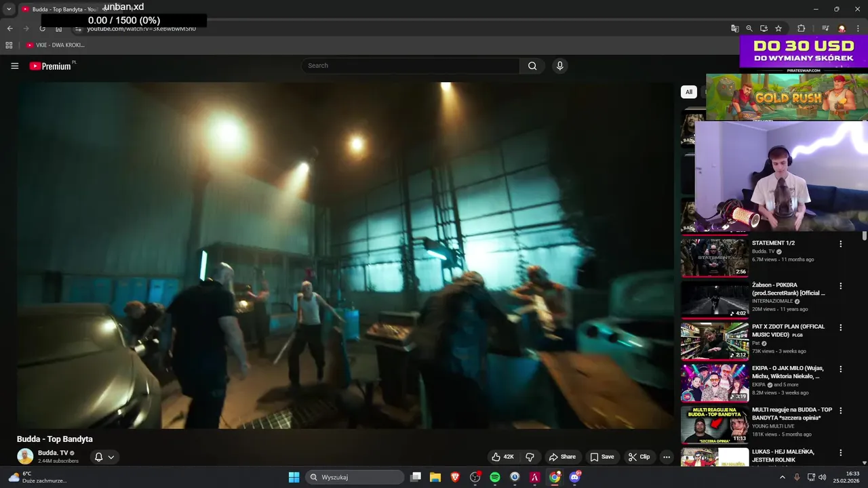The image size is (868, 488).
Task: Open the media controls music-note icon
Action: (825, 28)
